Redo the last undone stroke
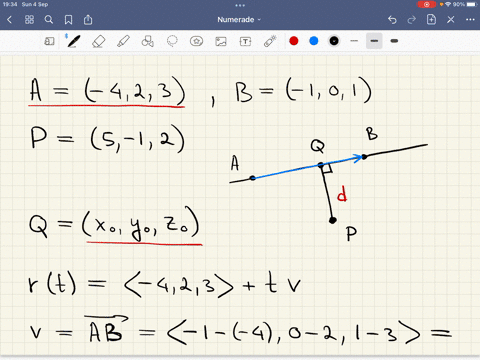Screen dimensions: 480x360 [x=412, y=20]
